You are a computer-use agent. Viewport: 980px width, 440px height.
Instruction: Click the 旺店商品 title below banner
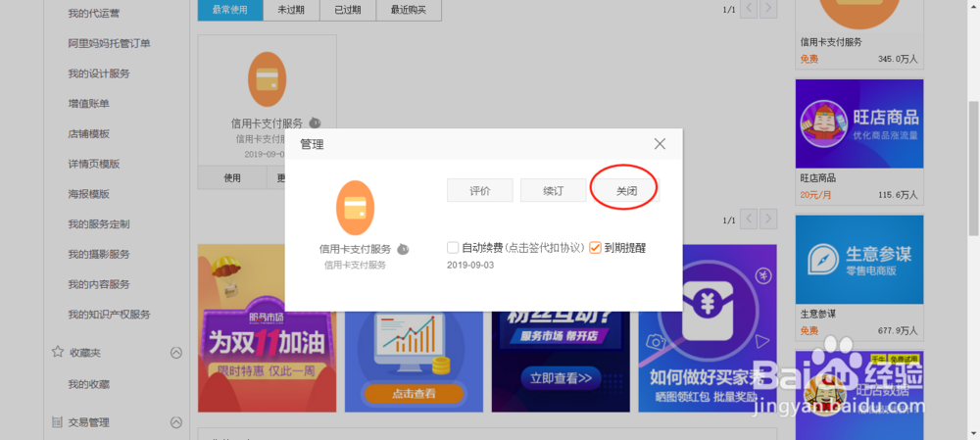tap(818, 177)
